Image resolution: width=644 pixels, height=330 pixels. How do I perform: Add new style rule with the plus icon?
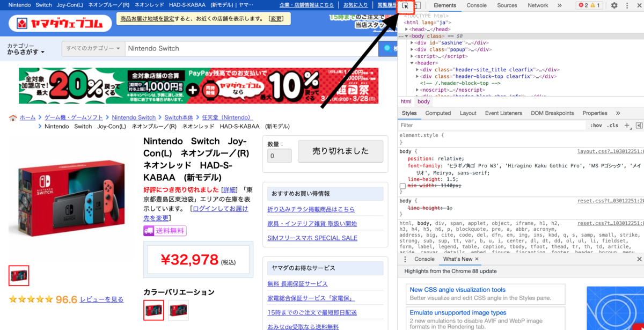tap(627, 125)
